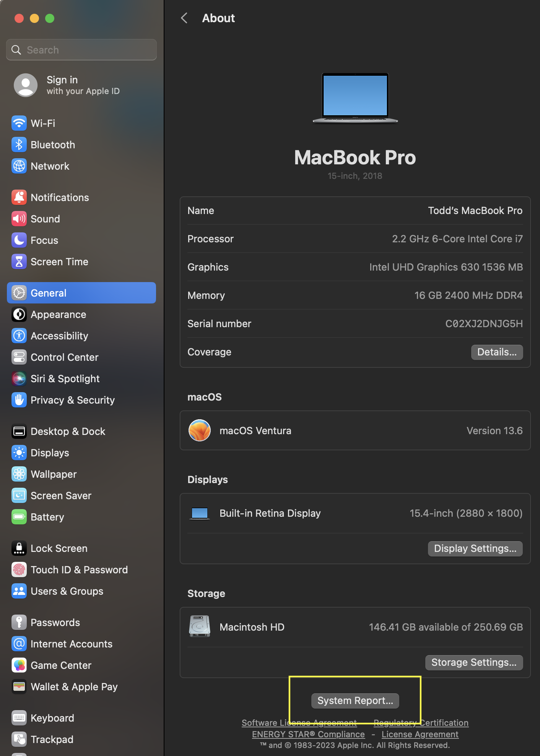Open the Accessibility icon
Image resolution: width=540 pixels, height=756 pixels.
click(19, 336)
